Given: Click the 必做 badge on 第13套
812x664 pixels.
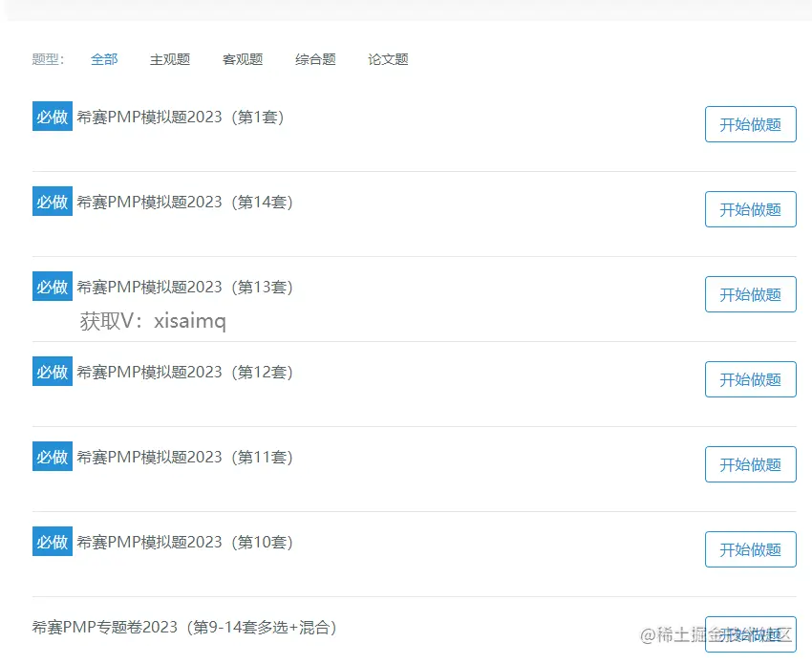Looking at the screenshot, I should pyautogui.click(x=53, y=286).
